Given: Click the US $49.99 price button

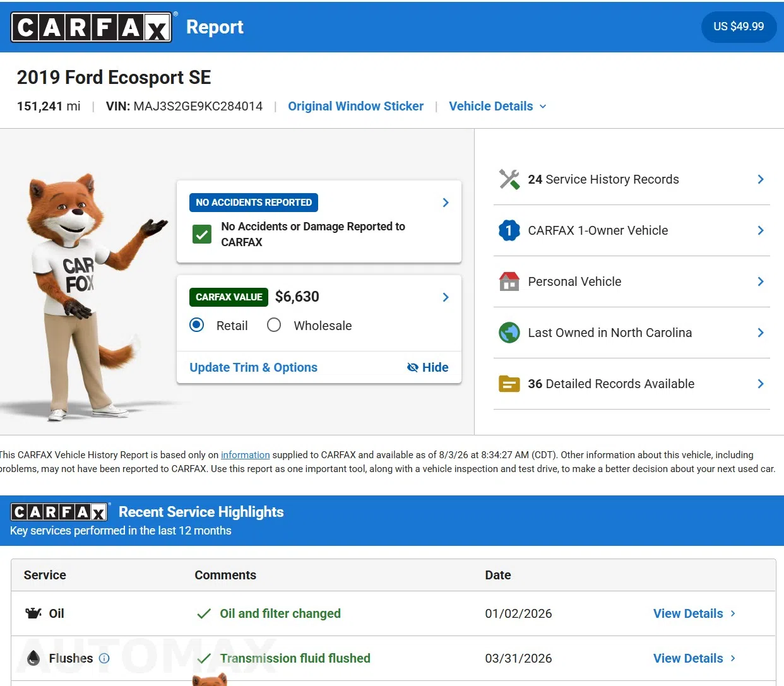Looking at the screenshot, I should (739, 27).
